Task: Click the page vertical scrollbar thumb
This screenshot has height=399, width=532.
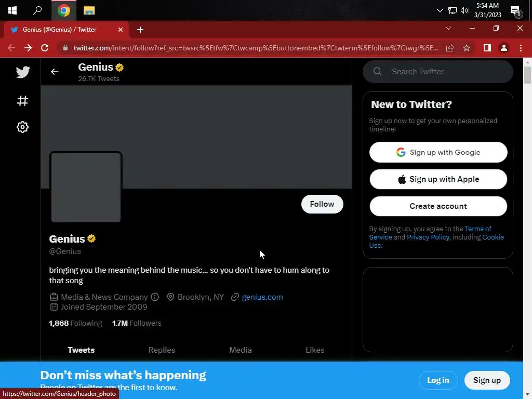Action: coord(527,75)
